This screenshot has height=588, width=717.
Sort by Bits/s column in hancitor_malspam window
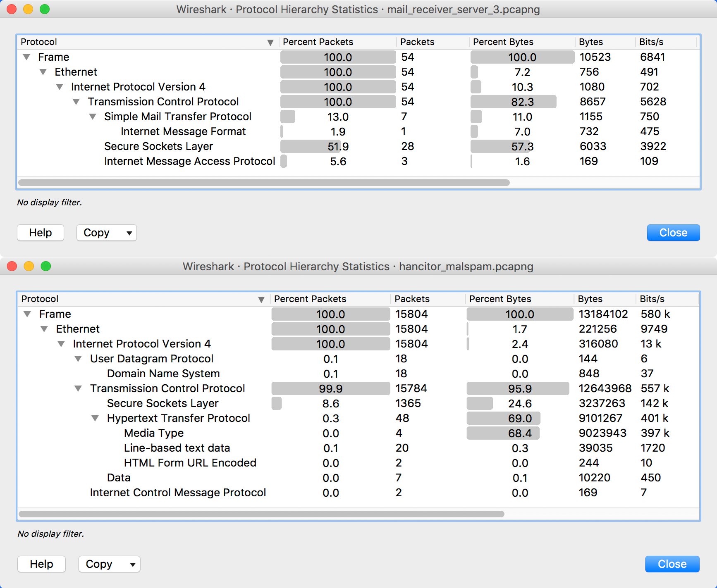point(667,299)
